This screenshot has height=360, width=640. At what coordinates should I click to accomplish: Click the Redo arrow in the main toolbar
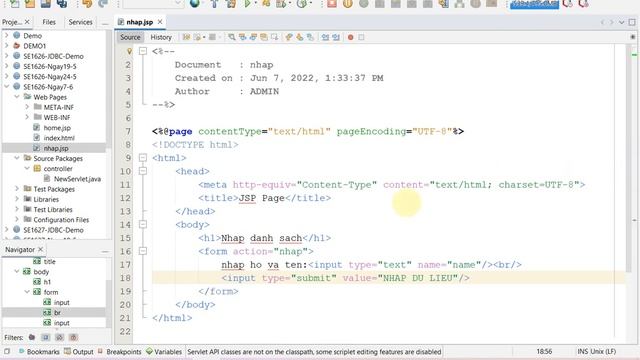point(103,4)
